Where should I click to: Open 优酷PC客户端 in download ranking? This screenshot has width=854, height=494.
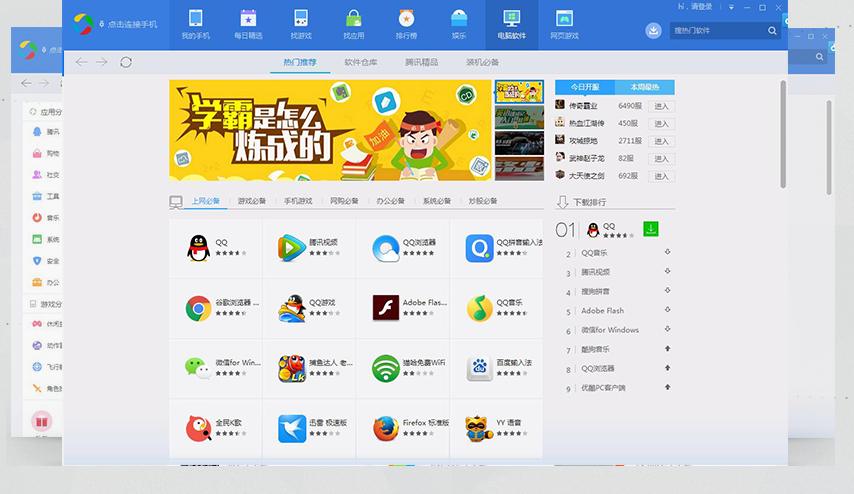(x=603, y=388)
